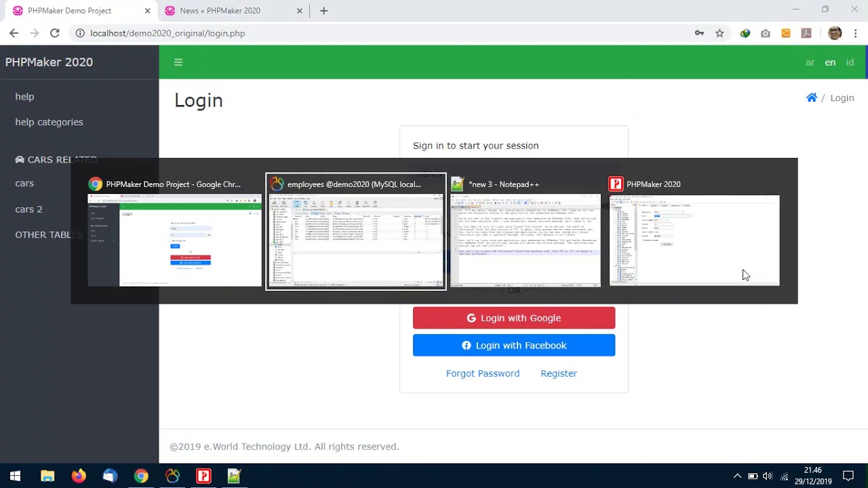Click the orange extension icon in toolbar

pos(786,33)
